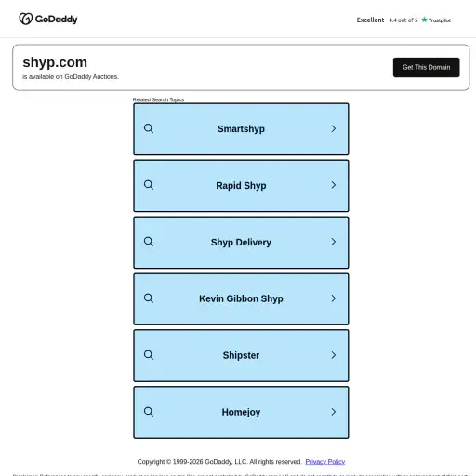Click the magnifier icon next to Rapid Shyp

pos(149,185)
